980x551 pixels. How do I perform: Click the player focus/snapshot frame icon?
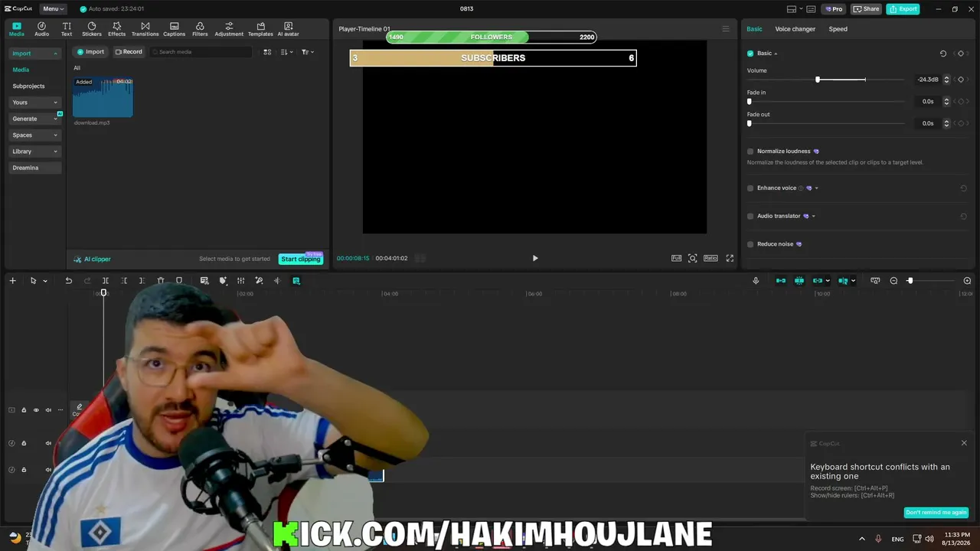[692, 259]
